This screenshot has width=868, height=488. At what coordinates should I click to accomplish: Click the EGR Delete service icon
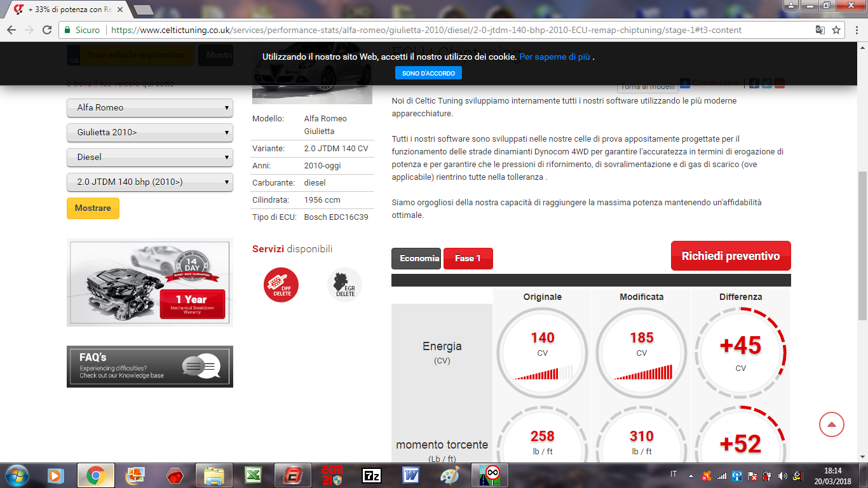tap(344, 284)
